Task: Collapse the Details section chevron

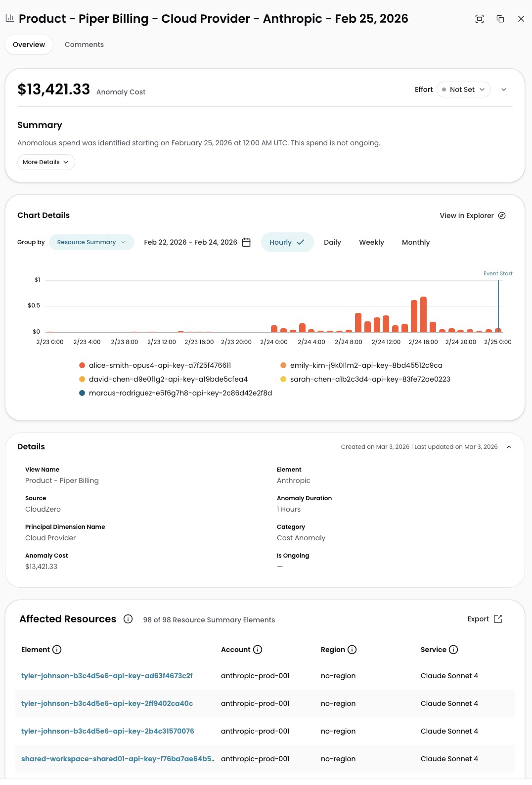Action: pyautogui.click(x=509, y=447)
